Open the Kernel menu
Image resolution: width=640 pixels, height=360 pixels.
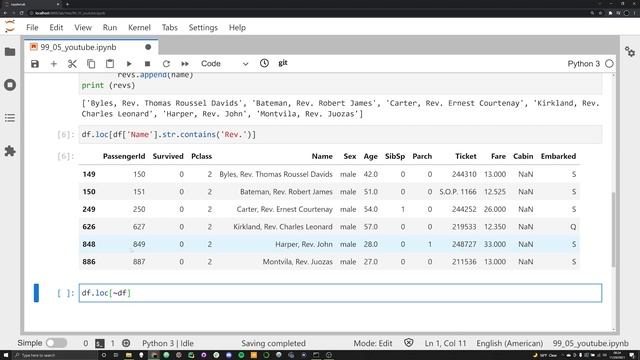(139, 27)
